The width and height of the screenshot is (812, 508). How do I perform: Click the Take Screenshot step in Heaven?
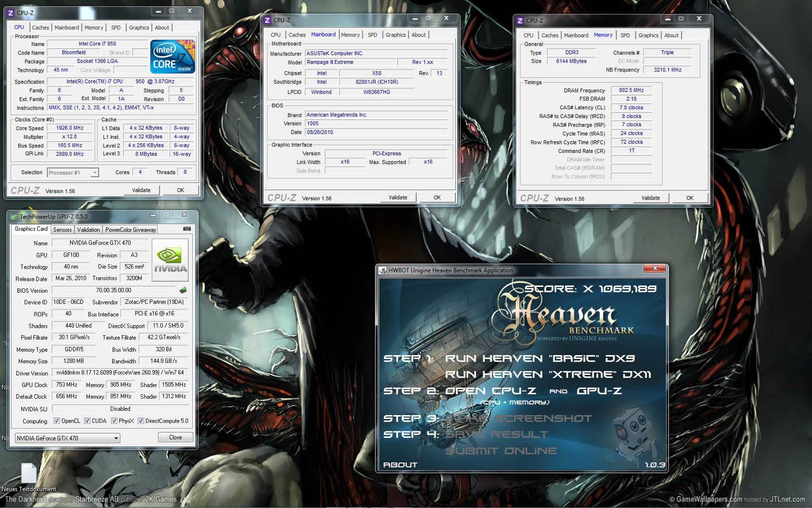(518, 419)
